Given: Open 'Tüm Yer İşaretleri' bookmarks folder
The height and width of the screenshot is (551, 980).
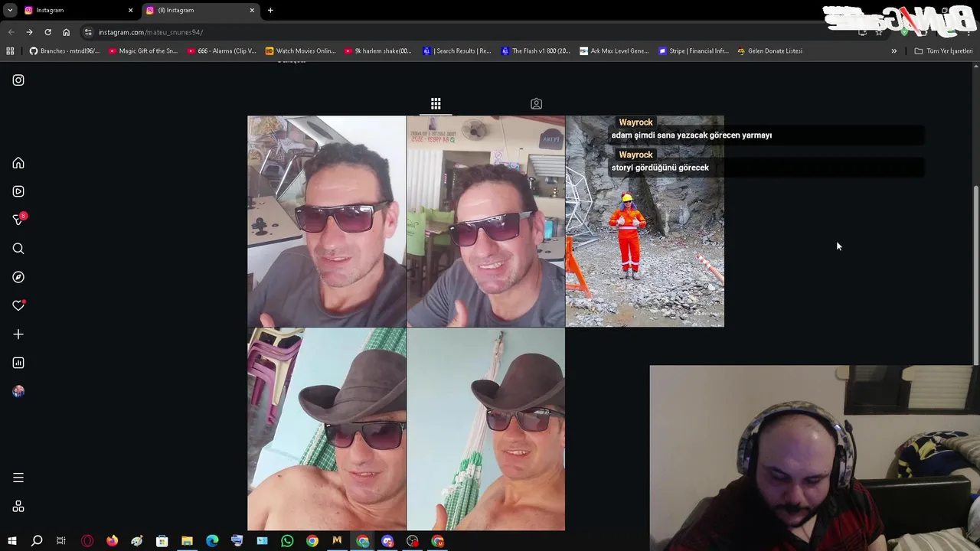Looking at the screenshot, I should click(x=943, y=51).
